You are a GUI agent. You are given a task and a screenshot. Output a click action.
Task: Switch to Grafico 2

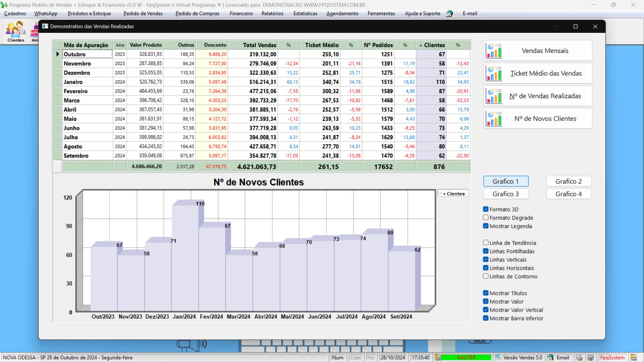pos(569,181)
